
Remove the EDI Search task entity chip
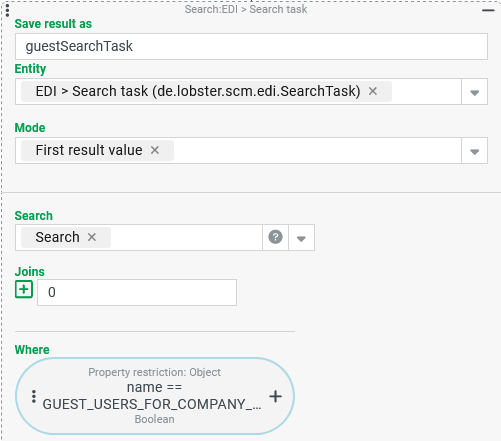coord(373,91)
